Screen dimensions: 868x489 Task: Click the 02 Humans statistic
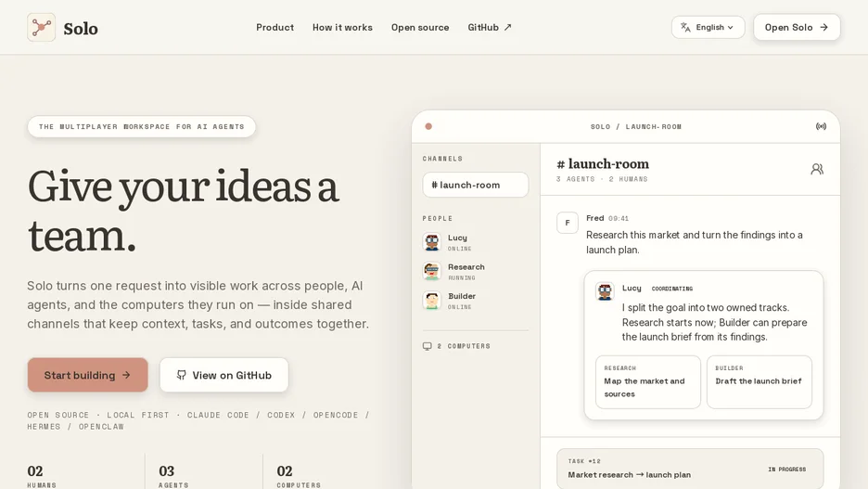(42, 476)
